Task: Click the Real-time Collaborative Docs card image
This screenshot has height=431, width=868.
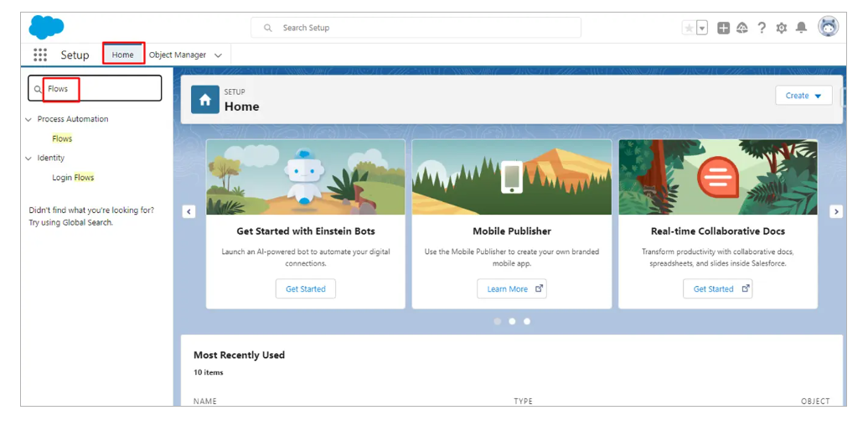Action: (718, 177)
